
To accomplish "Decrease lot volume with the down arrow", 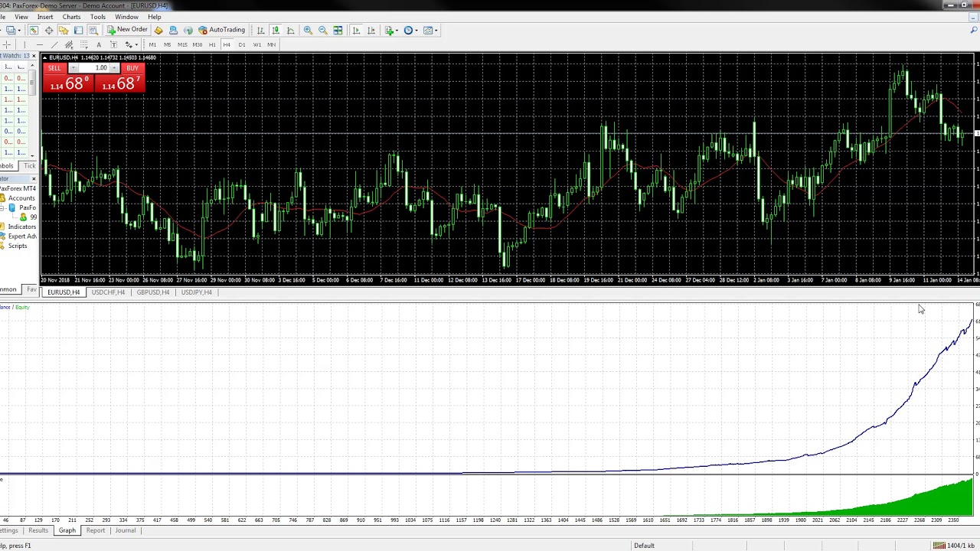I will (x=73, y=68).
